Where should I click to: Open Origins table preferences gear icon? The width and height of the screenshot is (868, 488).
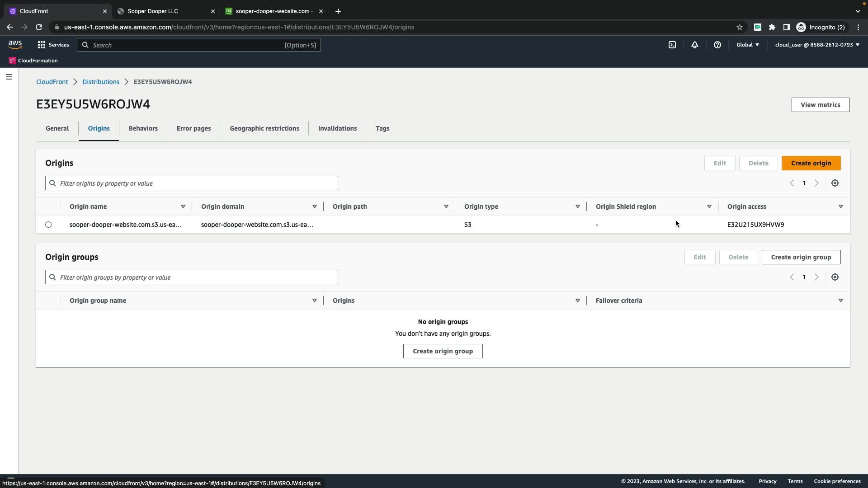click(x=835, y=183)
